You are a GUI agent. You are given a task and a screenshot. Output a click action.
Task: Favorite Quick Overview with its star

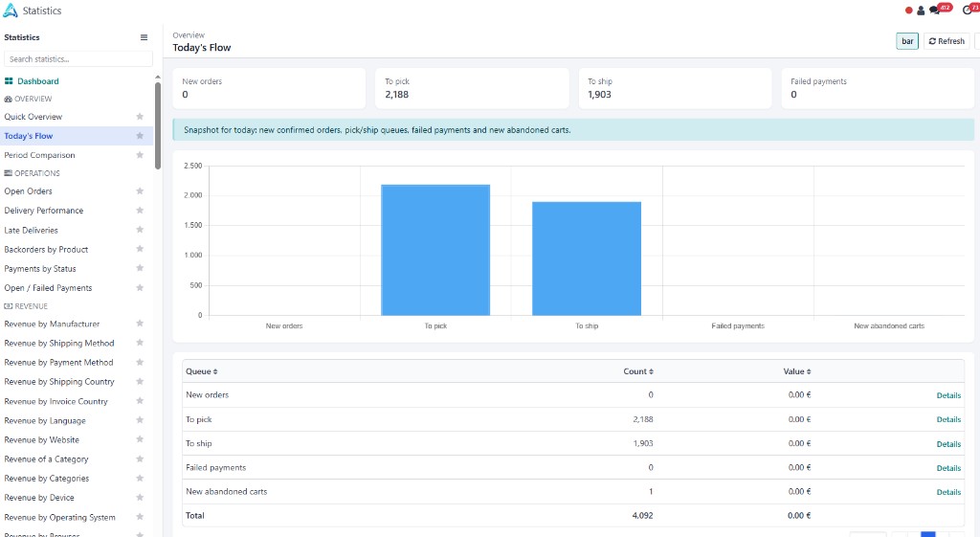coord(140,116)
